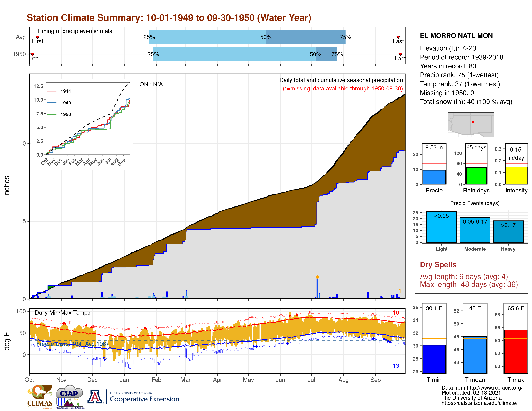The width and height of the screenshot is (532, 411).
Task: Click the Light '<0.05' precip events bar
Action: tap(441, 227)
